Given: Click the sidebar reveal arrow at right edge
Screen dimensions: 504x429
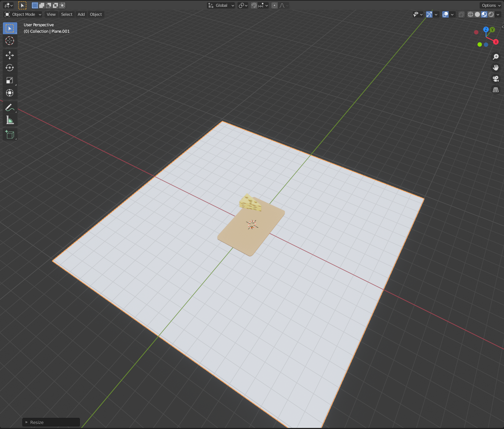Looking at the screenshot, I should tap(503, 27).
